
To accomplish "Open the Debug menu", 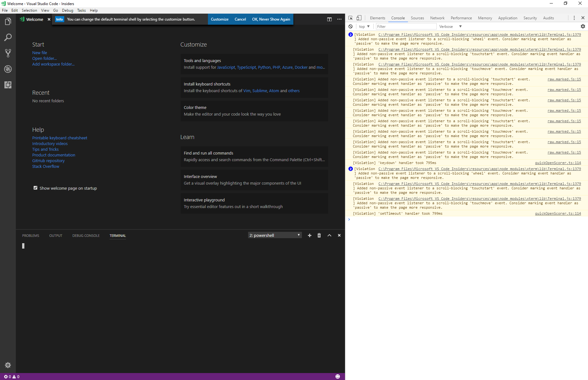I will (67, 10).
